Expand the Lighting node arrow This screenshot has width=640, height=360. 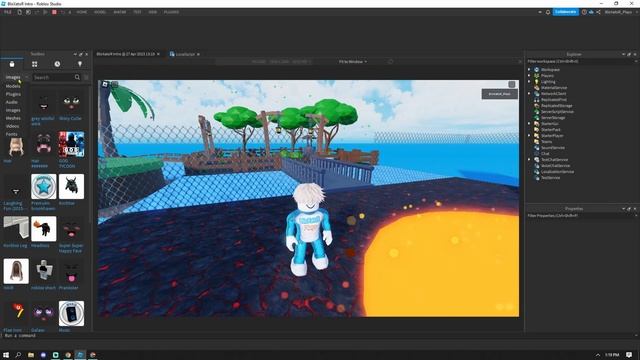point(529,82)
